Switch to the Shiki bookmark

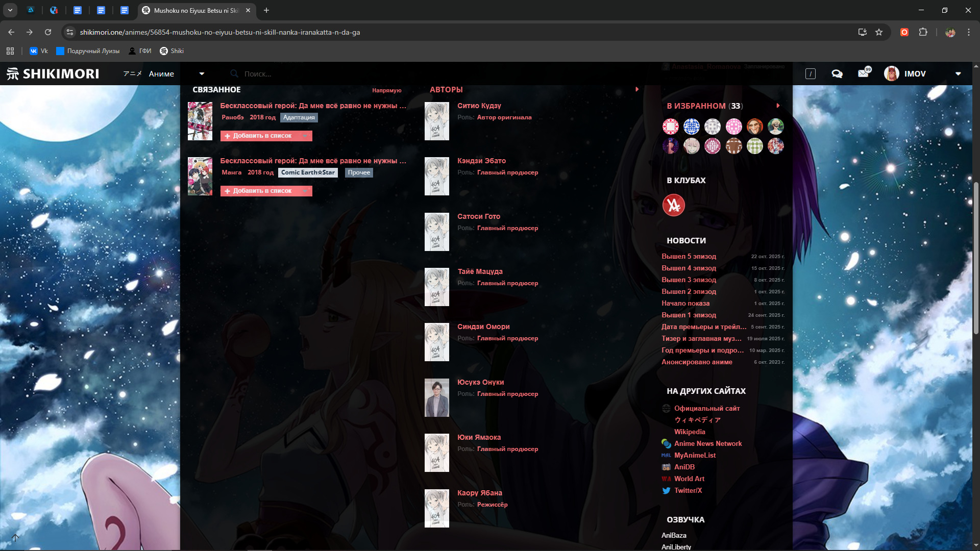tap(172, 51)
